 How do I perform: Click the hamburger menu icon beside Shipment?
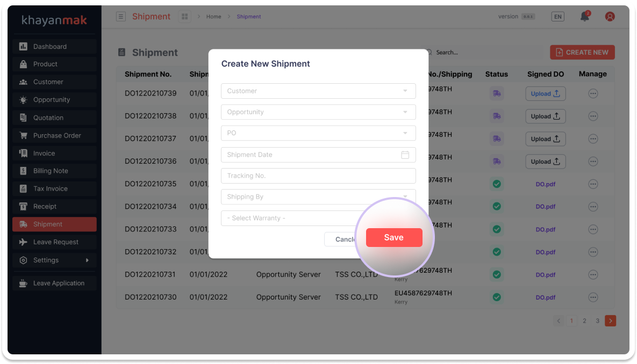pyautogui.click(x=121, y=17)
